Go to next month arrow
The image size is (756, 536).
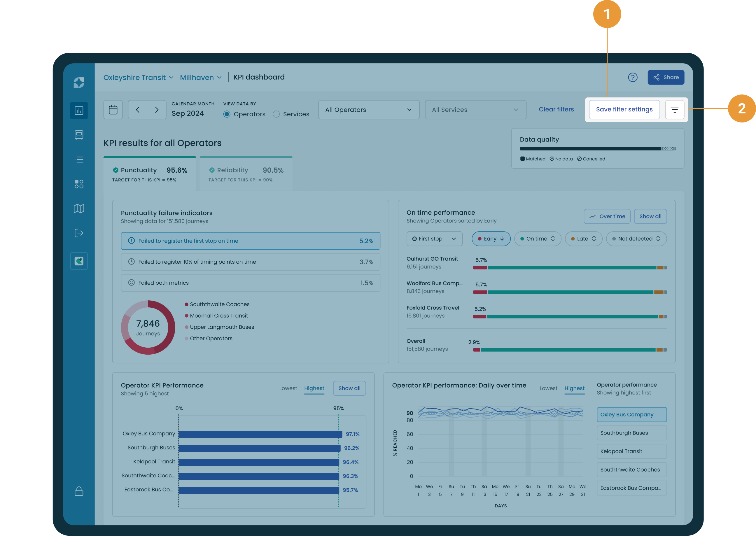pyautogui.click(x=157, y=110)
